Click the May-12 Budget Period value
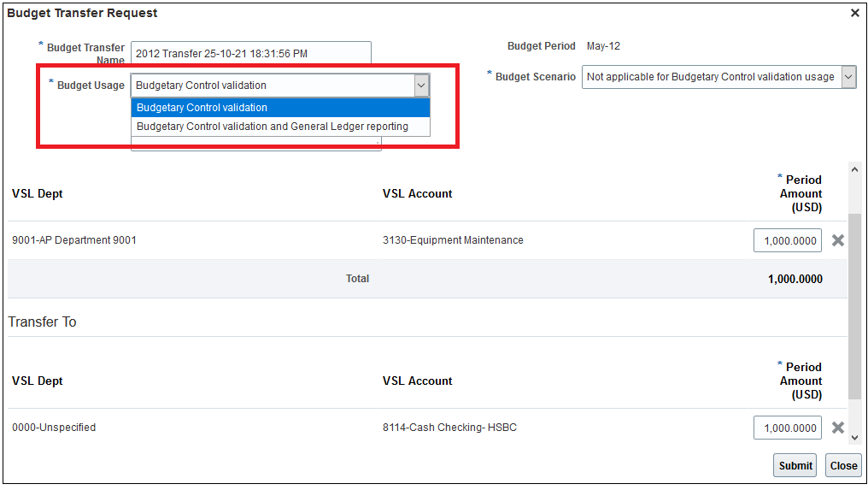The width and height of the screenshot is (868, 490). coord(603,46)
